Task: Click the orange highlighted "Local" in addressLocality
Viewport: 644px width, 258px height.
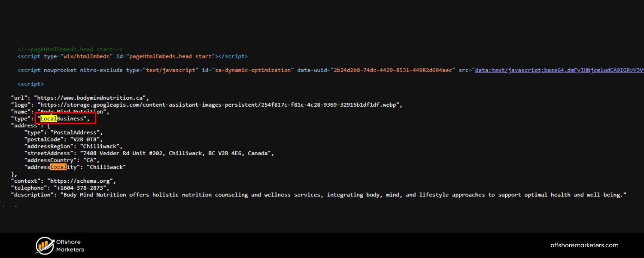Action: pyautogui.click(x=58, y=167)
